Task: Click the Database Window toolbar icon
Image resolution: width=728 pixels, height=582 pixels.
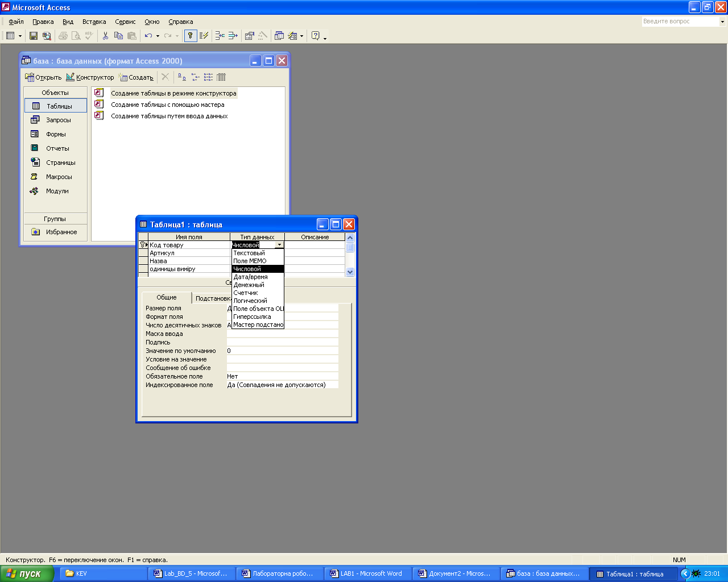Action: (x=279, y=36)
